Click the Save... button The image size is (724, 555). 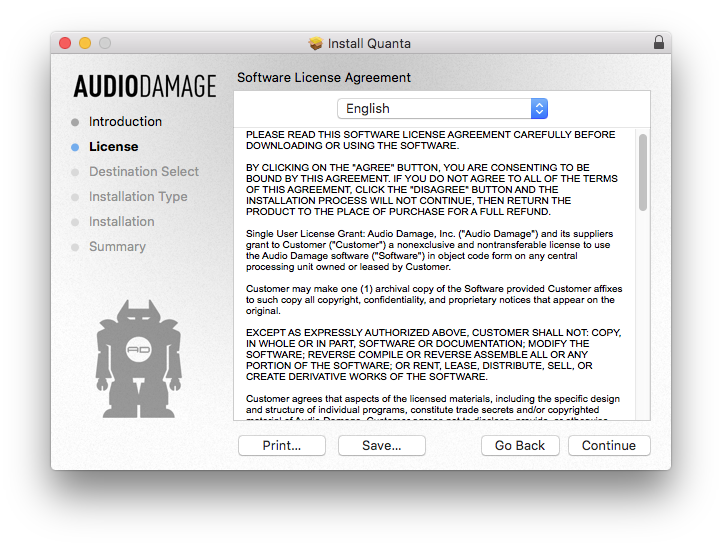(381, 446)
